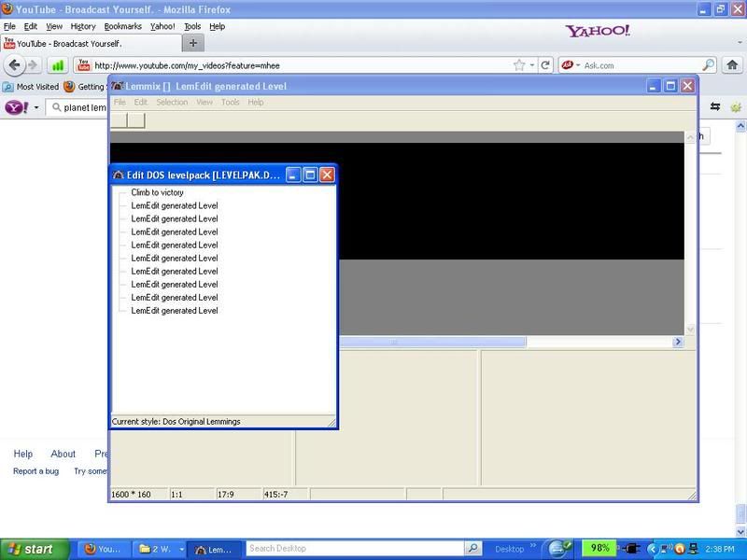Open the Ask.com search engine dropdown
The height and width of the screenshot is (560, 747).
coord(578,65)
